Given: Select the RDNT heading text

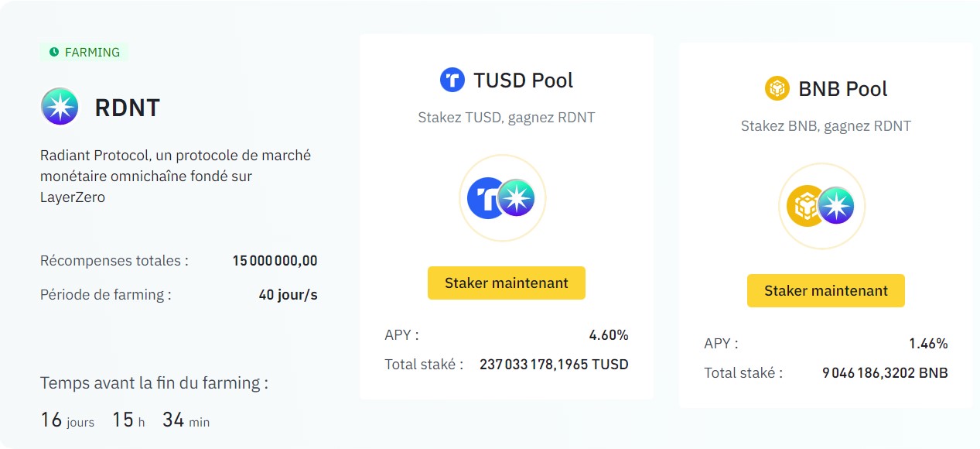Looking at the screenshot, I should (x=128, y=108).
